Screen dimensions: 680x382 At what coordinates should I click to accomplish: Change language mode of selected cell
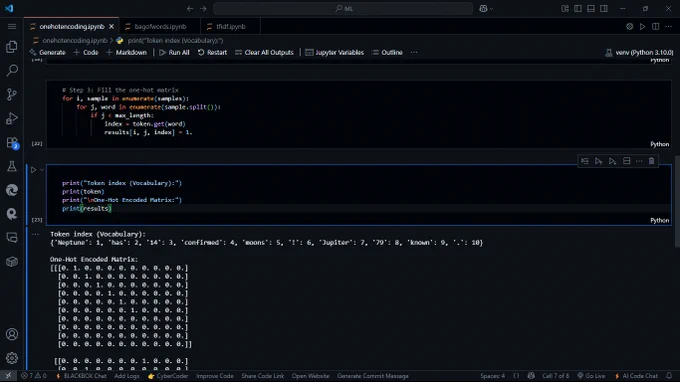[x=660, y=220]
